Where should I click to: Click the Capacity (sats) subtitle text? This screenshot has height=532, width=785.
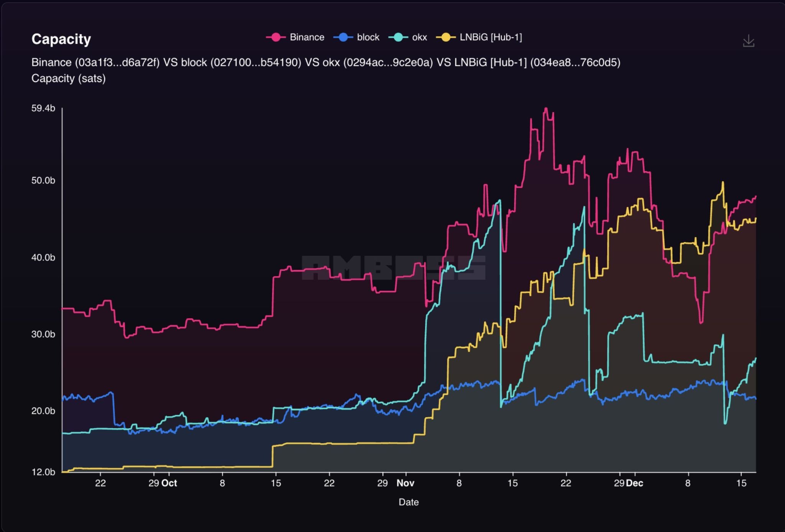coord(68,79)
